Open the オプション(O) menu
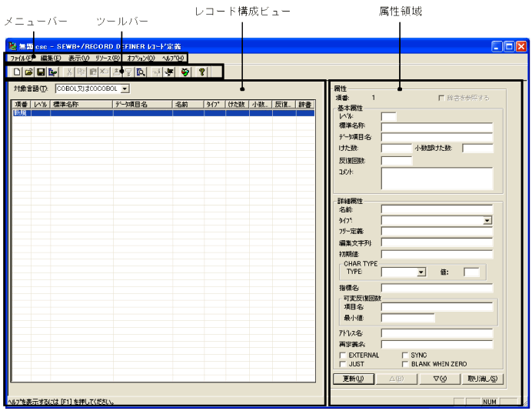The height and width of the screenshot is (411, 532). coord(141,58)
